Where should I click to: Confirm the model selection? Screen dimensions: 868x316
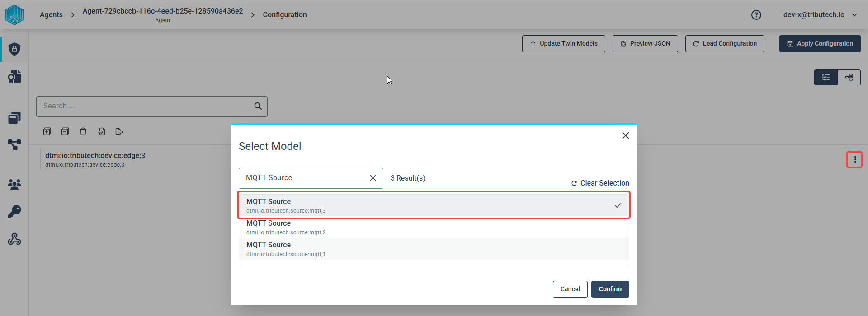[x=610, y=289]
